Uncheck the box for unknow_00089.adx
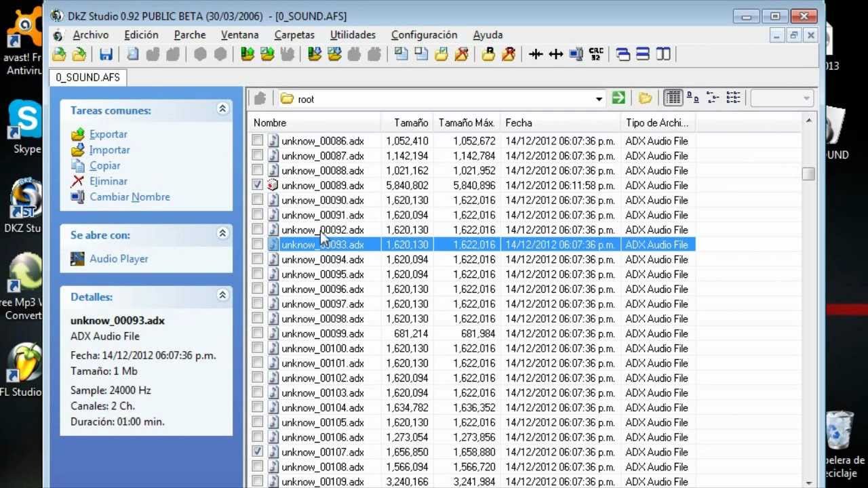 257,184
